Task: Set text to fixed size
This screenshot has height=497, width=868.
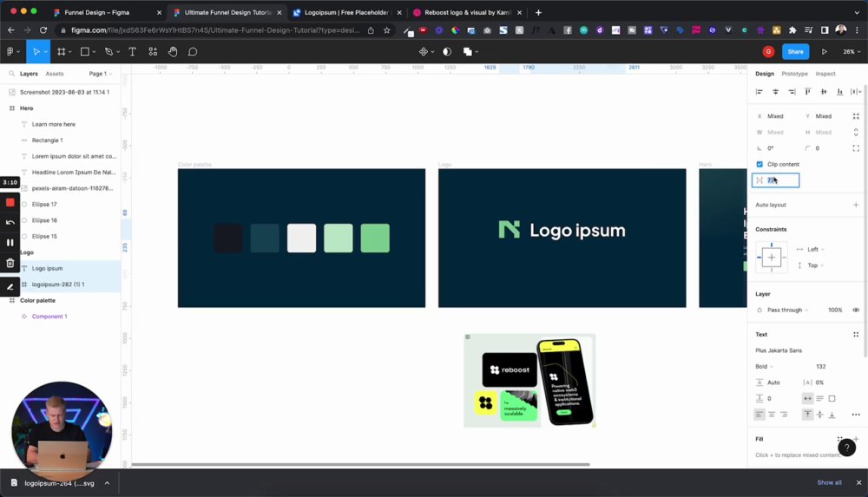Action: click(x=832, y=398)
